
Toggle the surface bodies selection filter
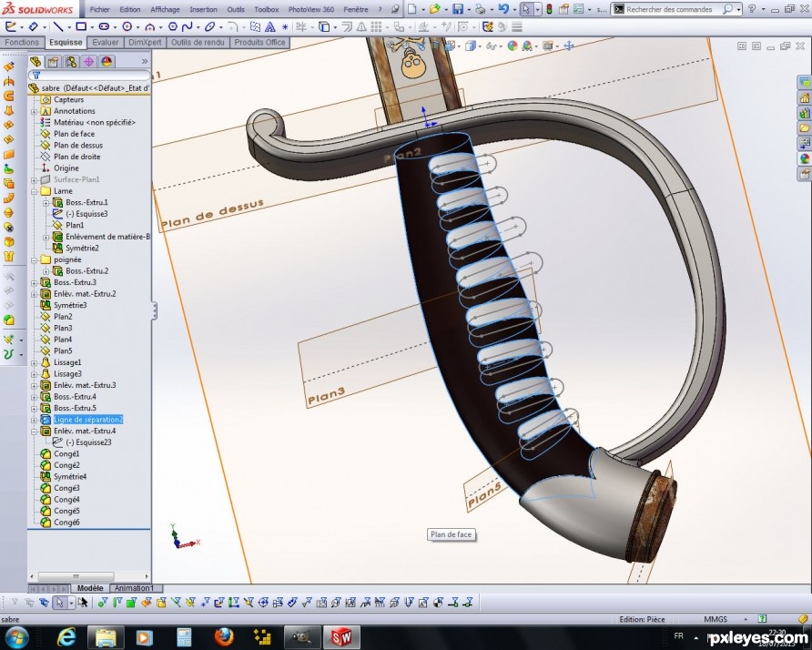coord(146,603)
